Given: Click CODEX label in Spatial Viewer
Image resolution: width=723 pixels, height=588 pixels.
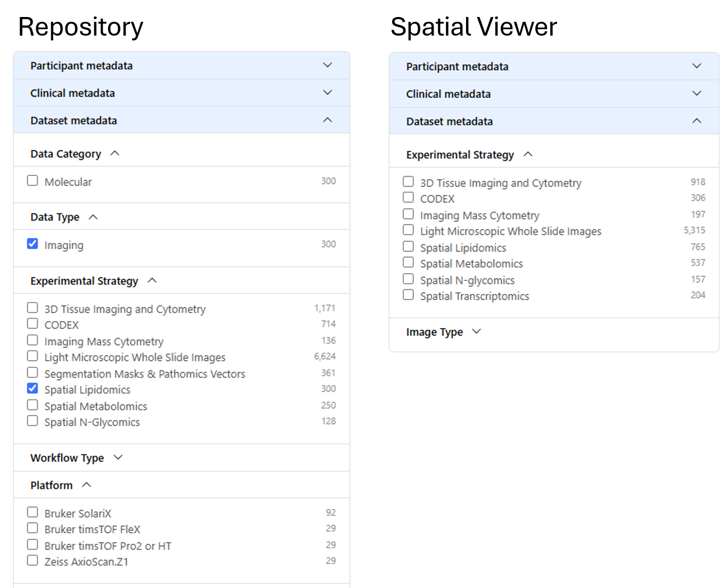Looking at the screenshot, I should pos(437,199).
